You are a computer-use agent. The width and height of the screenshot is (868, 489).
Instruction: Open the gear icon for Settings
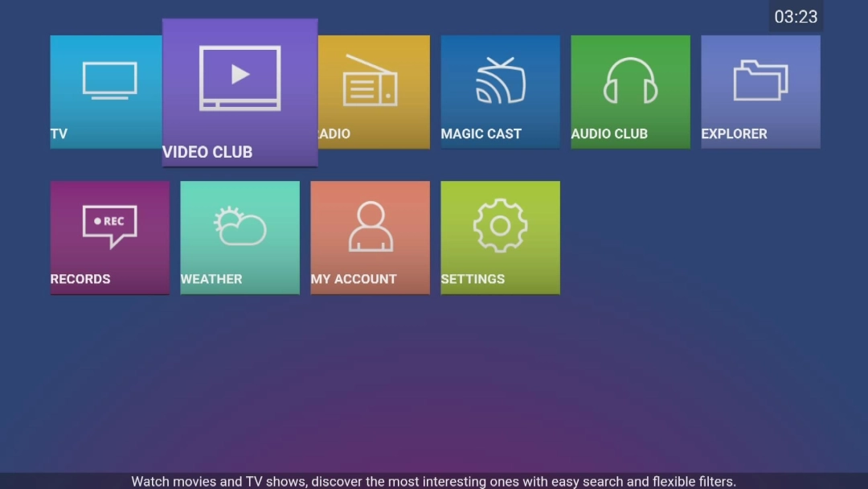click(500, 226)
